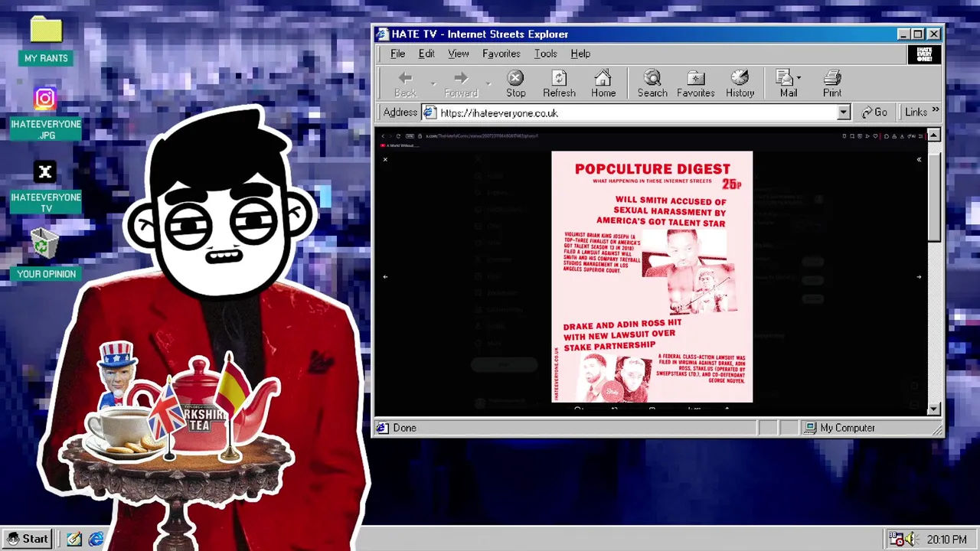Open the Search pane
Viewport: 980px width, 551px height.
[652, 83]
